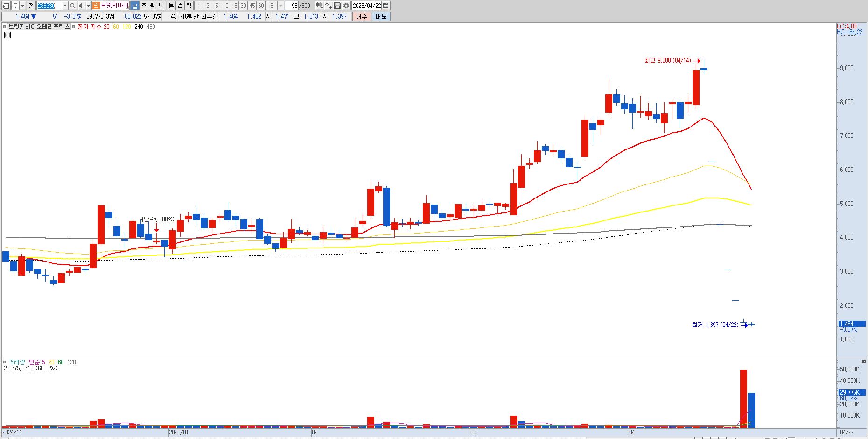Screen dimensions: 868x439
Task: Click the chart indicator add icon
Action: coord(319,6)
